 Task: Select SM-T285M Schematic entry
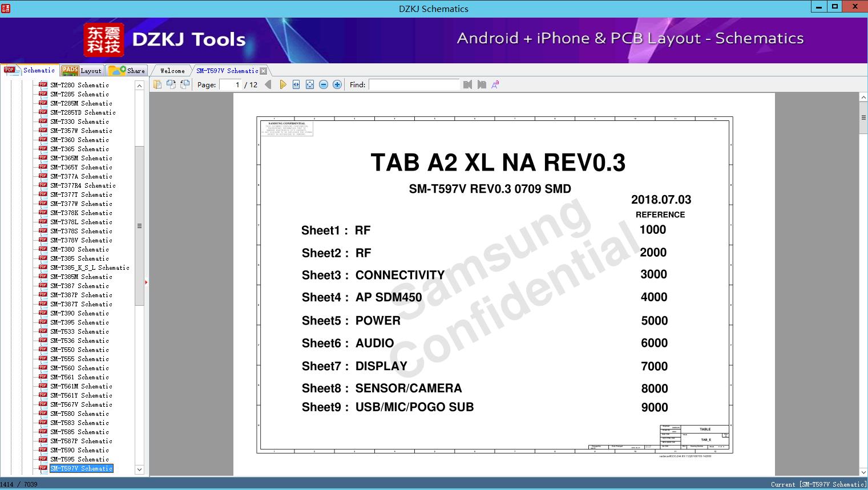click(x=81, y=103)
